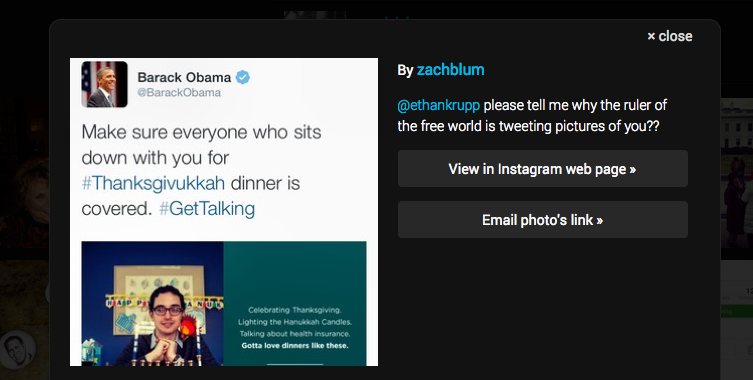Click the tweet text about dinner
Image resolution: width=753 pixels, height=380 pixels.
(201, 170)
